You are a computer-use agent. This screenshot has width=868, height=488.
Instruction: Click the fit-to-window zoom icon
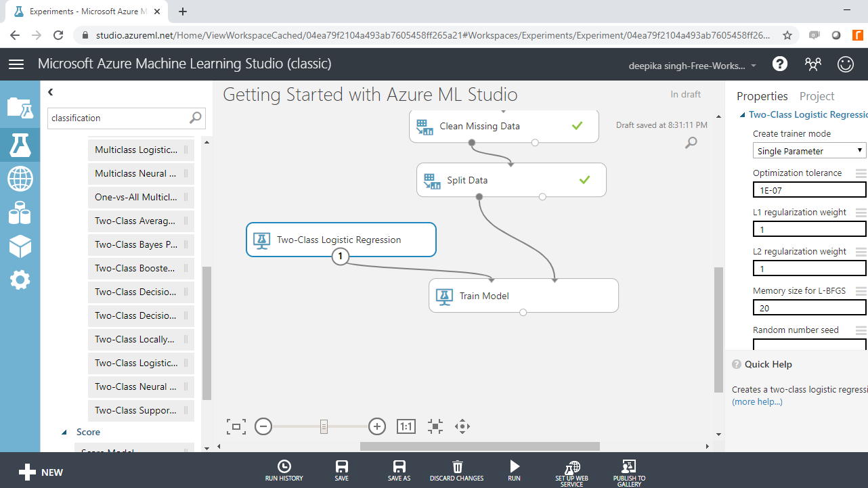click(x=236, y=426)
